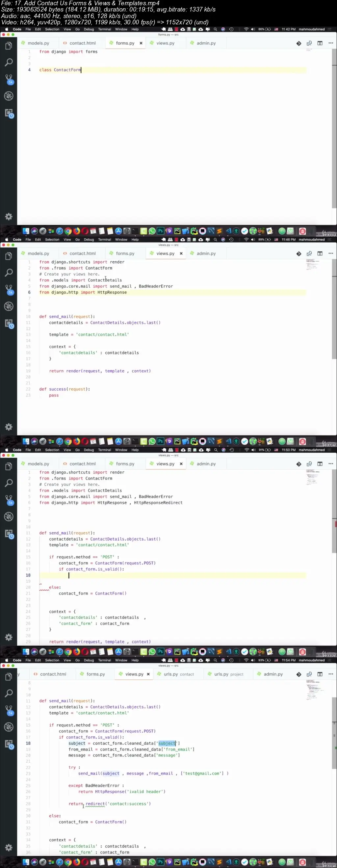Click Split Editor icon in the 11:54 PM frame
Image resolution: width=337 pixels, height=868 pixels.
click(320, 674)
